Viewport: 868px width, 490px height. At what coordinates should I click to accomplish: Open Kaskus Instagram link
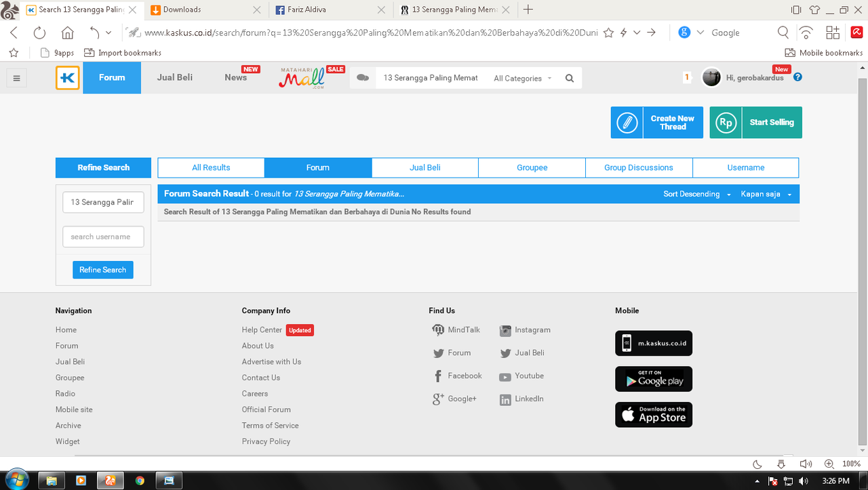[525, 330]
